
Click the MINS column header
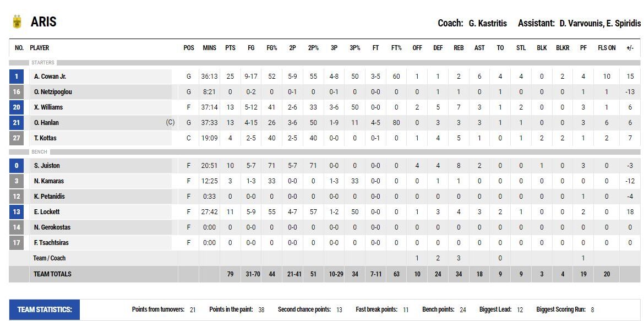pos(209,48)
